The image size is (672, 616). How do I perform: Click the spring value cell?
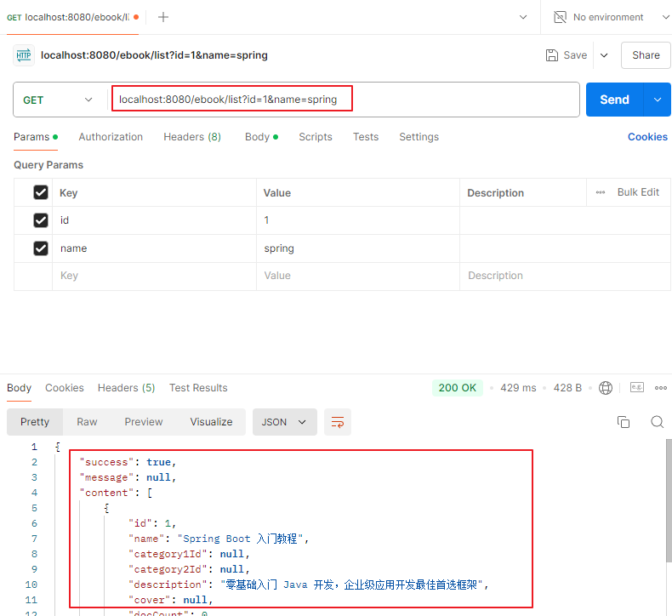point(358,248)
